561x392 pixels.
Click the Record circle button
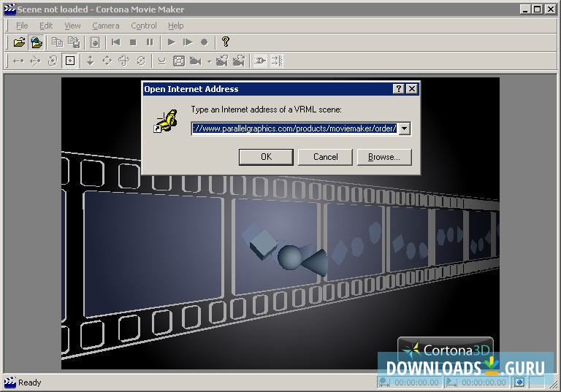pos(205,42)
